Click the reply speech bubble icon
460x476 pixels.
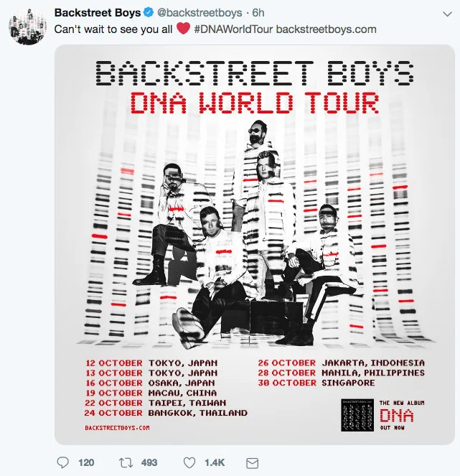coord(62,462)
